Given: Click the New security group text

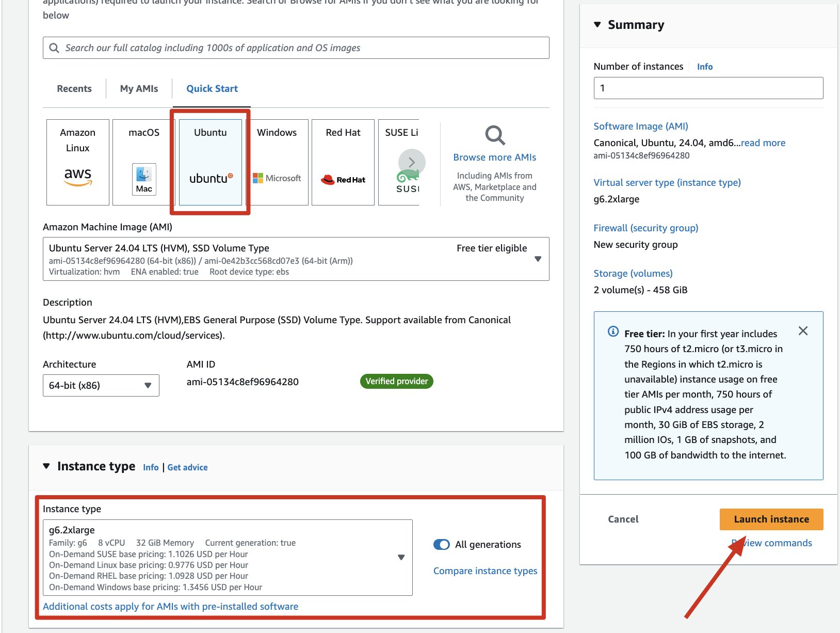Looking at the screenshot, I should [x=636, y=245].
